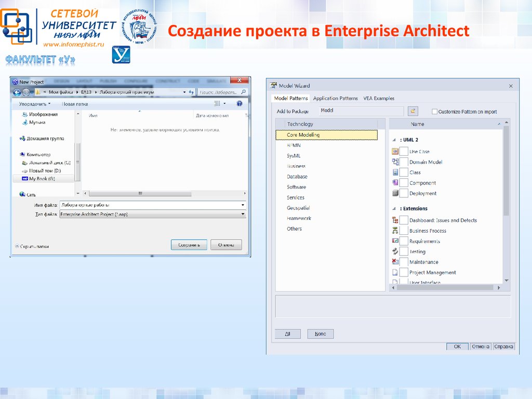The width and height of the screenshot is (532, 399).
Task: Go back using the New Project back arrow
Action: point(17,92)
